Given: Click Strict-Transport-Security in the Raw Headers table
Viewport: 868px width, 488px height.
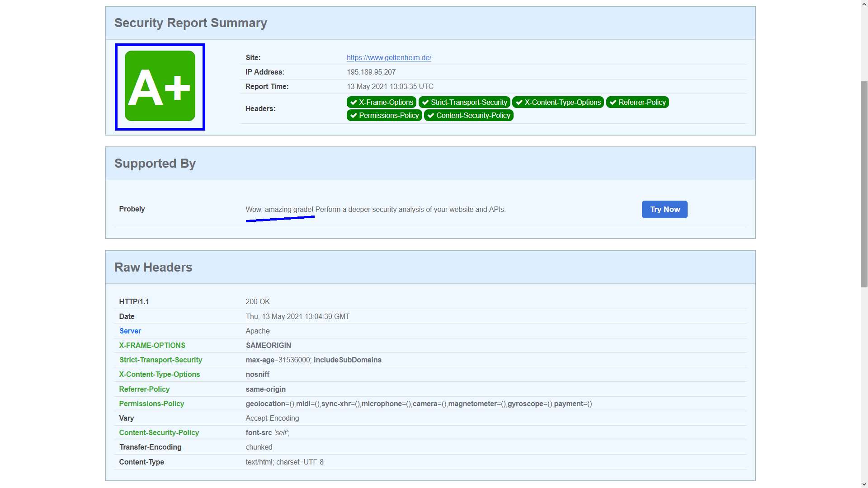Looking at the screenshot, I should (160, 360).
